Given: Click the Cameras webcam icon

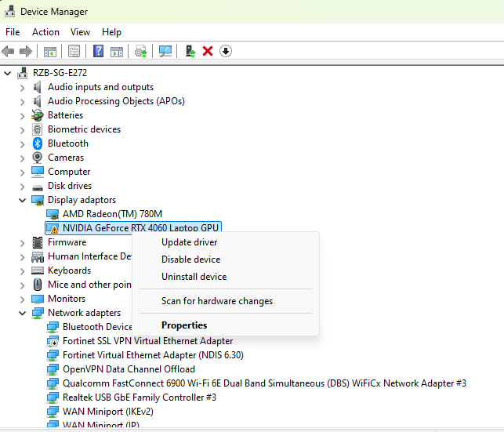Looking at the screenshot, I should tap(38, 158).
